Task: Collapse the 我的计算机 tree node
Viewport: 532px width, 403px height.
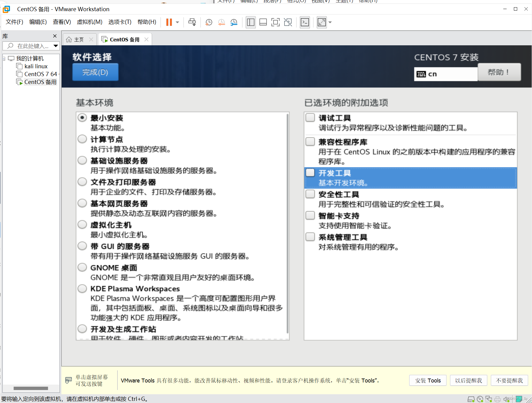Action: [x=4, y=58]
